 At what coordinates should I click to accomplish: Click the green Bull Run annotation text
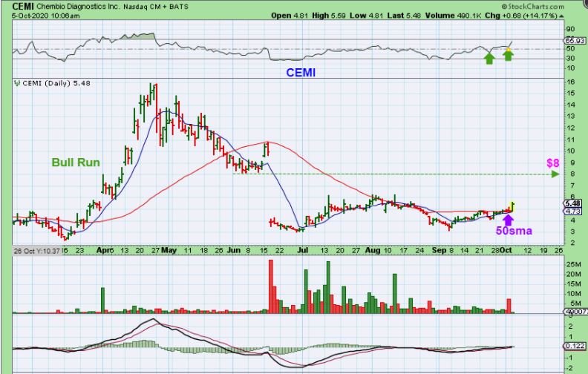pos(76,163)
